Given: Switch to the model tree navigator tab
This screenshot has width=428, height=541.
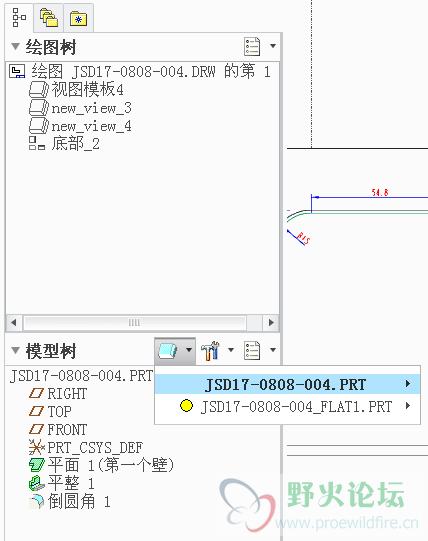Looking at the screenshot, I should pos(19,18).
